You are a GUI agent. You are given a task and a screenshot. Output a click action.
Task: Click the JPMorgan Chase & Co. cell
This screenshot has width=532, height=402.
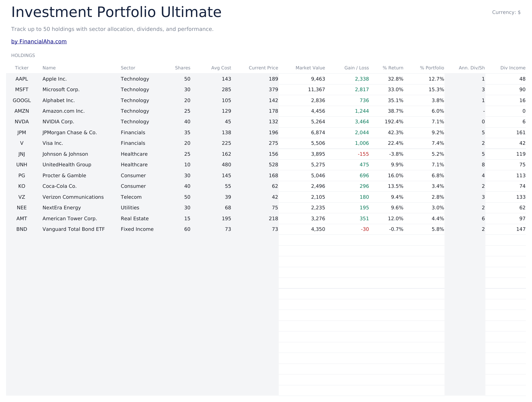click(x=70, y=133)
